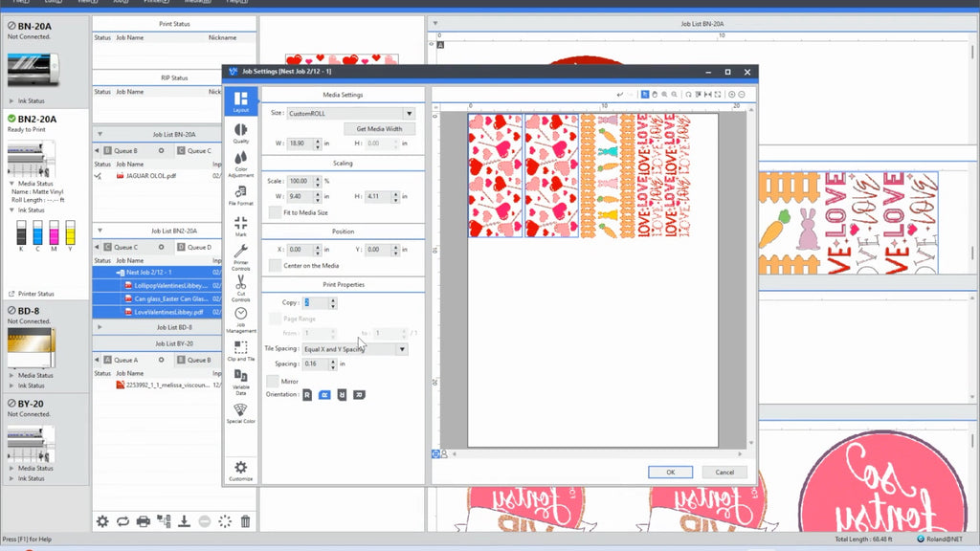Click the Customize gear in the sidebar
Viewport: 980px width, 551px height.
click(x=241, y=470)
